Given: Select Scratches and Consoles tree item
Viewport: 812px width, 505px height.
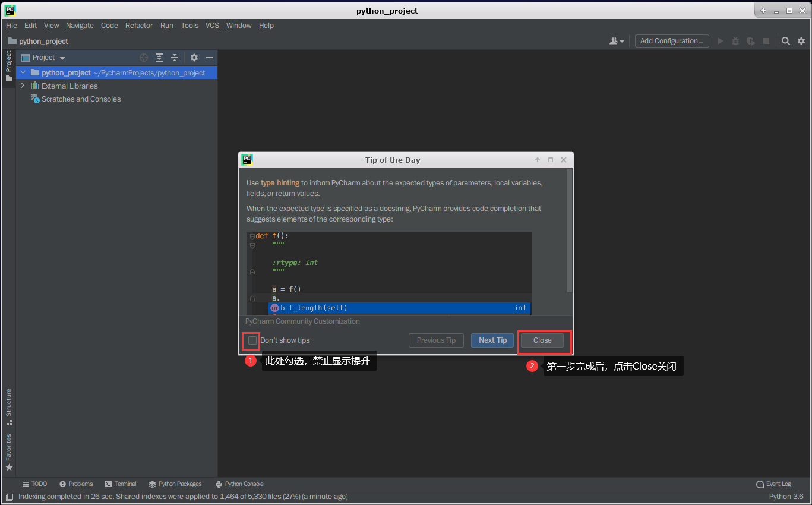Looking at the screenshot, I should 81,99.
